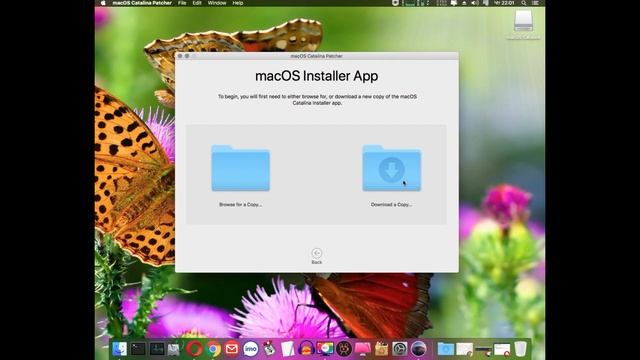
Task: Open Notification Center in the menu bar
Action: 536,3
